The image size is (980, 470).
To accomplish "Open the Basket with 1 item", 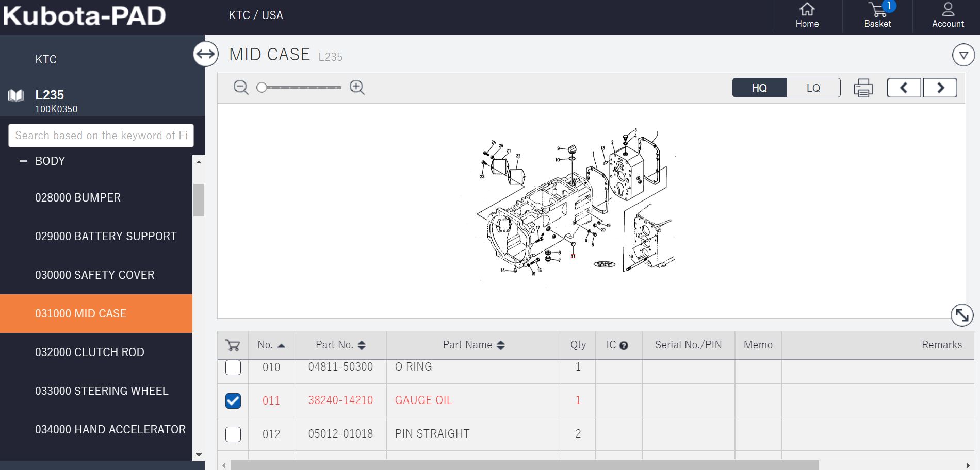I will pyautogui.click(x=877, y=15).
